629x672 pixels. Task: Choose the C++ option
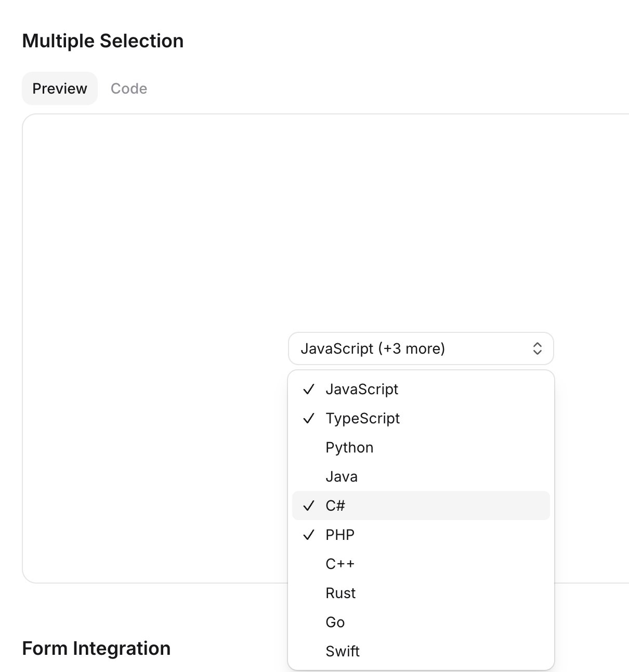(x=421, y=564)
